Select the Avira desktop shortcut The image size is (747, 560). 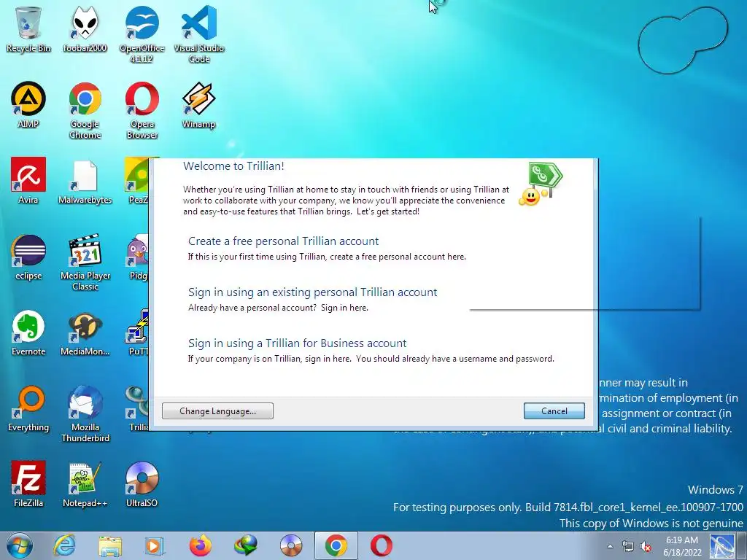click(28, 181)
